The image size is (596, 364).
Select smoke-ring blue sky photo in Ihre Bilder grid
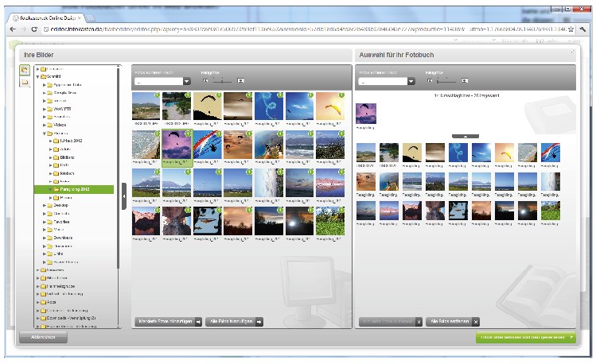(269, 106)
